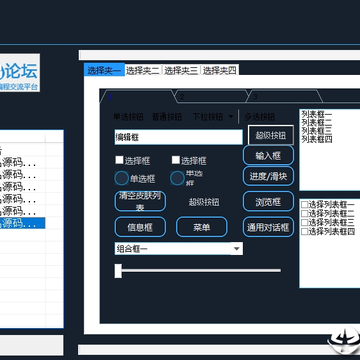Check the 选择列表框三 item
This screenshot has height=360, width=360.
click(305, 222)
